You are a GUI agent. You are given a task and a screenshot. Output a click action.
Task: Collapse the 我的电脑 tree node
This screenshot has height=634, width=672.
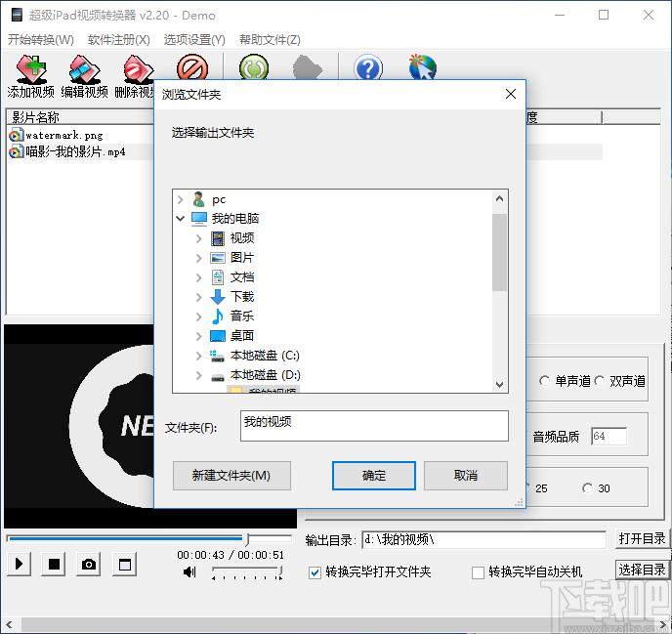181,219
